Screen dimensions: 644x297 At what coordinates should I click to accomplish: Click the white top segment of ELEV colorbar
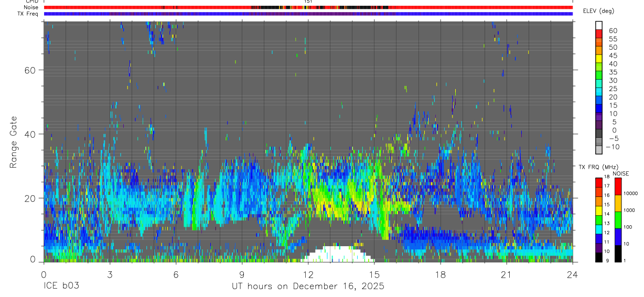599,25
